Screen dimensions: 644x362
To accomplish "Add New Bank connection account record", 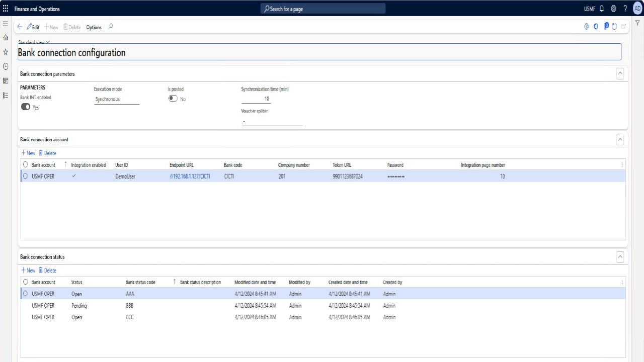I will coord(28,153).
